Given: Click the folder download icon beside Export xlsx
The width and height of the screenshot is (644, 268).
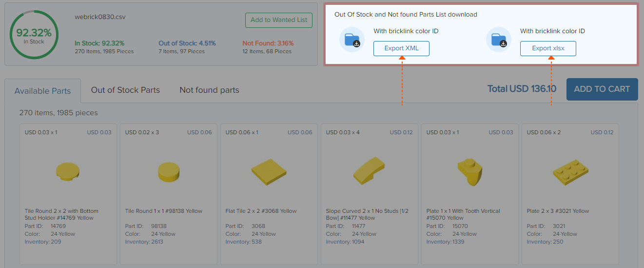Looking at the screenshot, I should point(499,40).
